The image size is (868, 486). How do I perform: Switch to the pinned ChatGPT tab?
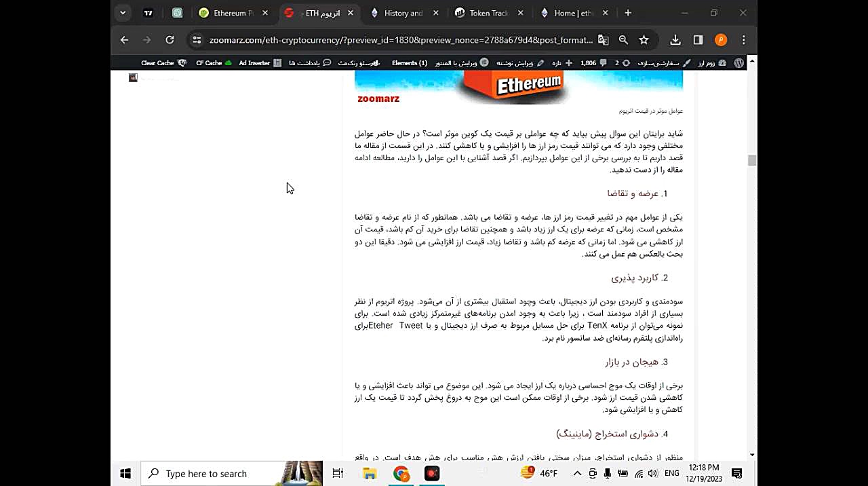click(x=177, y=13)
